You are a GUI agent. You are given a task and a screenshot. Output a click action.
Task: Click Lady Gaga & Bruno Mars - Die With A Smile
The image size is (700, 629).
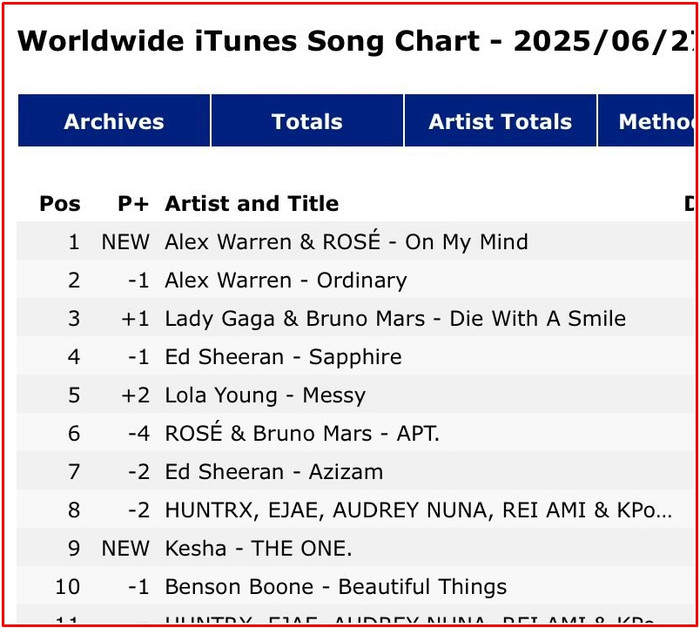(x=395, y=319)
